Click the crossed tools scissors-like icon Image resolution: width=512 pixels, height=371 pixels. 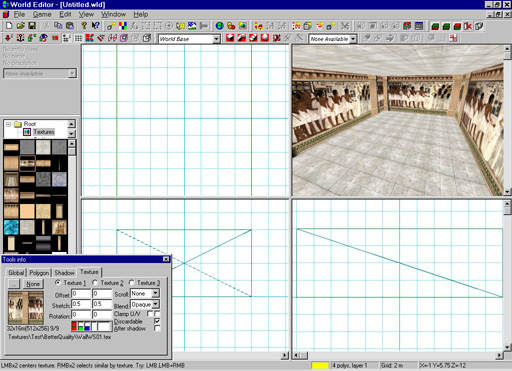point(345,26)
